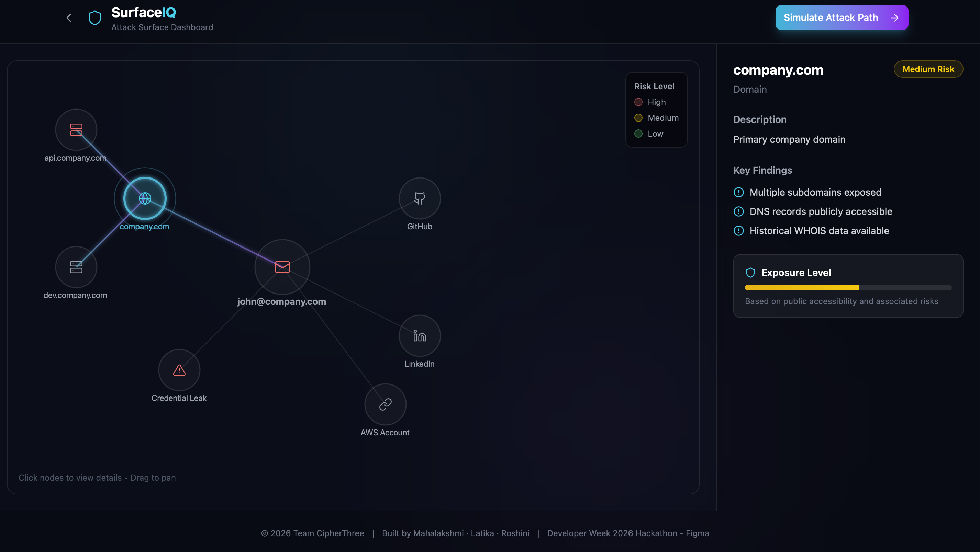Click the DNS records publicly accessible finding
This screenshot has width=980, height=552.
pyautogui.click(x=821, y=211)
